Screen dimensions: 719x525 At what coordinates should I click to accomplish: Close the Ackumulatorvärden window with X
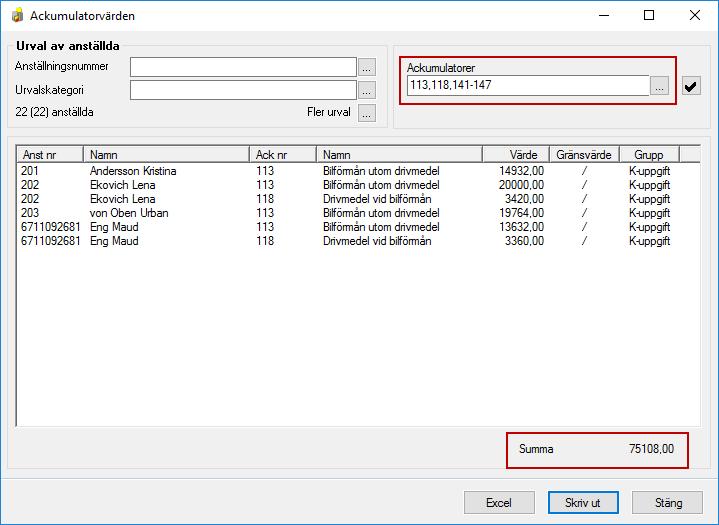tap(694, 16)
